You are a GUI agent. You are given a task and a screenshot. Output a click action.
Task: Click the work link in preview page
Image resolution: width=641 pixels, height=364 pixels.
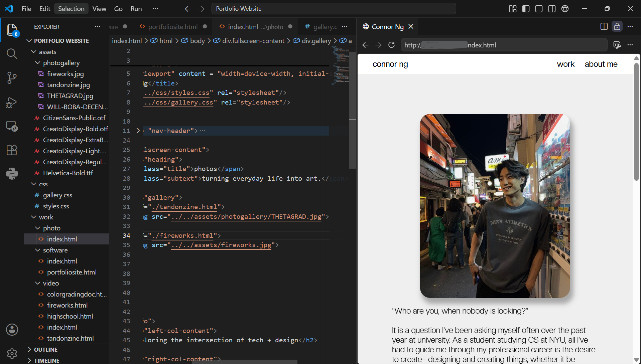565,64
